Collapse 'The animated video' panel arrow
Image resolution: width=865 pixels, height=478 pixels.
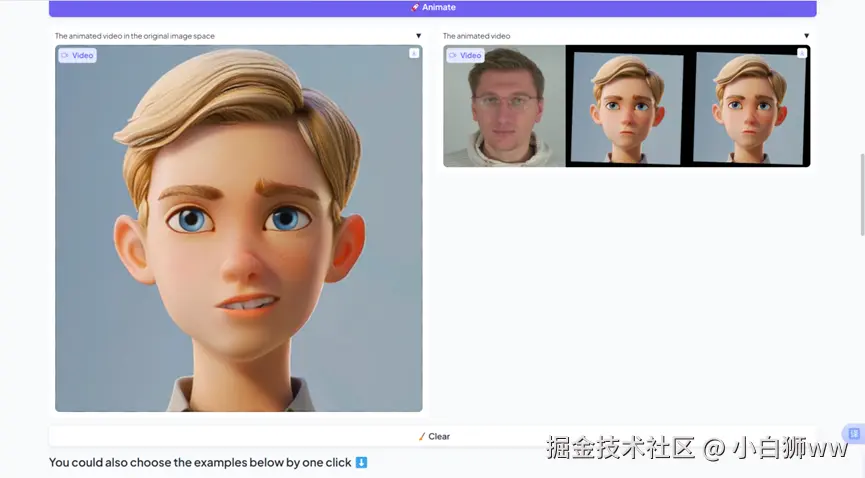pyautogui.click(x=807, y=36)
